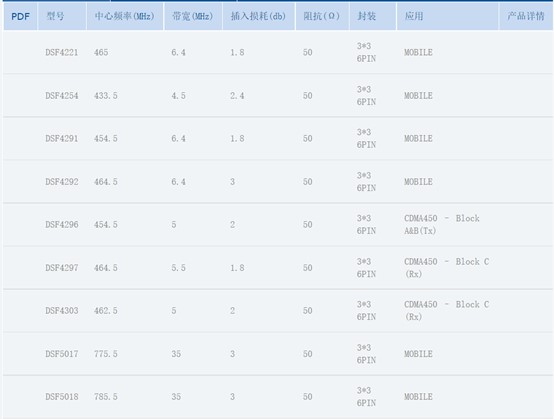554x419 pixels.
Task: Click MOBILE application in DSF4254 row
Action: [x=418, y=95]
